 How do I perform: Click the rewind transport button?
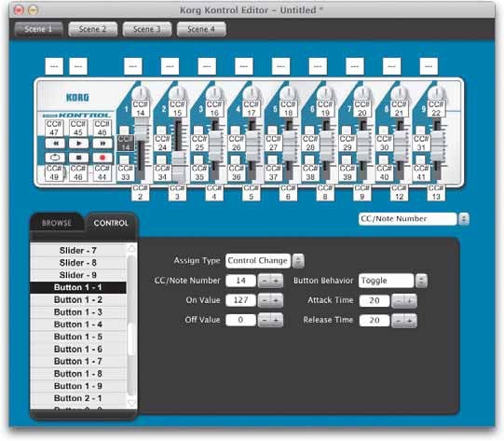[55, 144]
